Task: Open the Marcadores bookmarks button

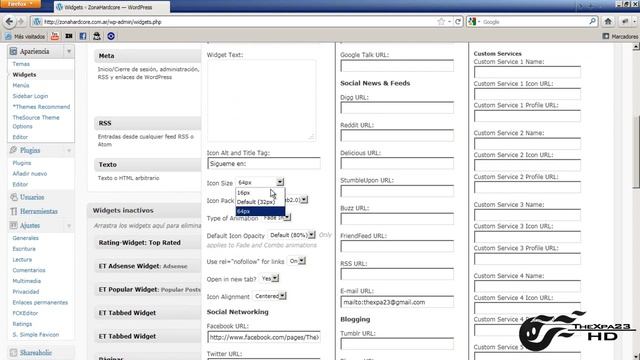Action: tap(620, 36)
